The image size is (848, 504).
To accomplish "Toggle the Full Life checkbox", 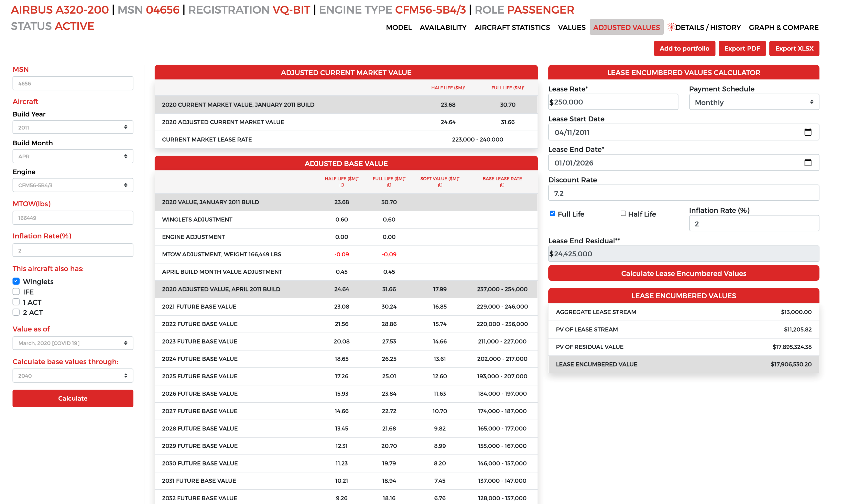I will pyautogui.click(x=552, y=214).
